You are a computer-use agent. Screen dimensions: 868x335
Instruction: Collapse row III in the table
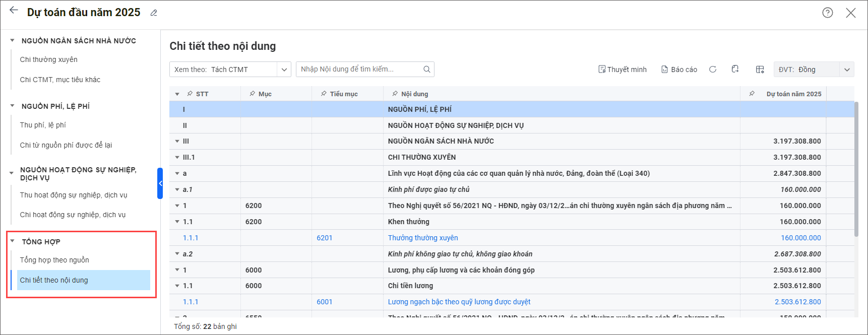click(177, 142)
